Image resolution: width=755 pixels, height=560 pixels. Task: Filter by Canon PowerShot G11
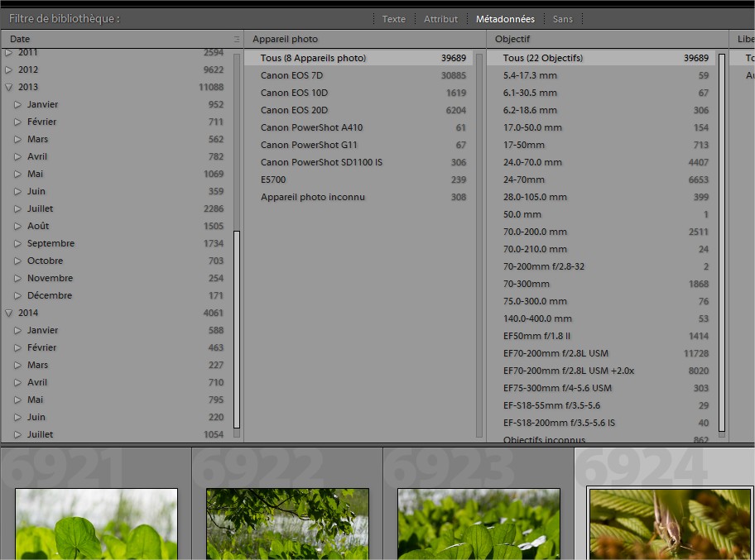(304, 145)
